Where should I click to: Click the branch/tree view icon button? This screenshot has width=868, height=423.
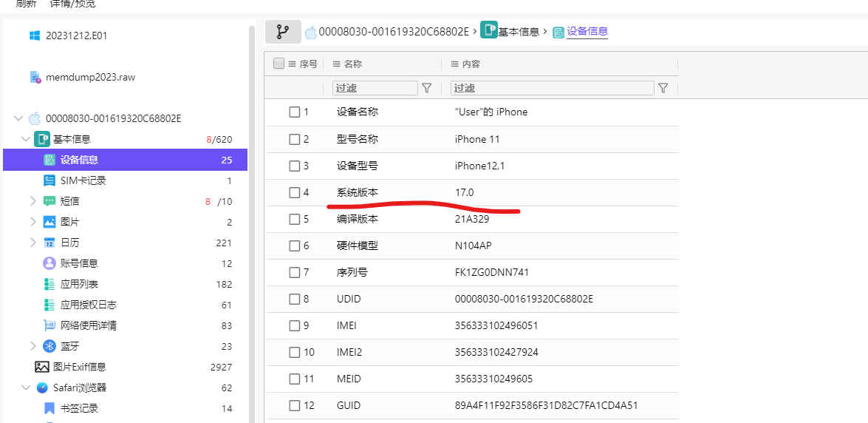click(283, 32)
